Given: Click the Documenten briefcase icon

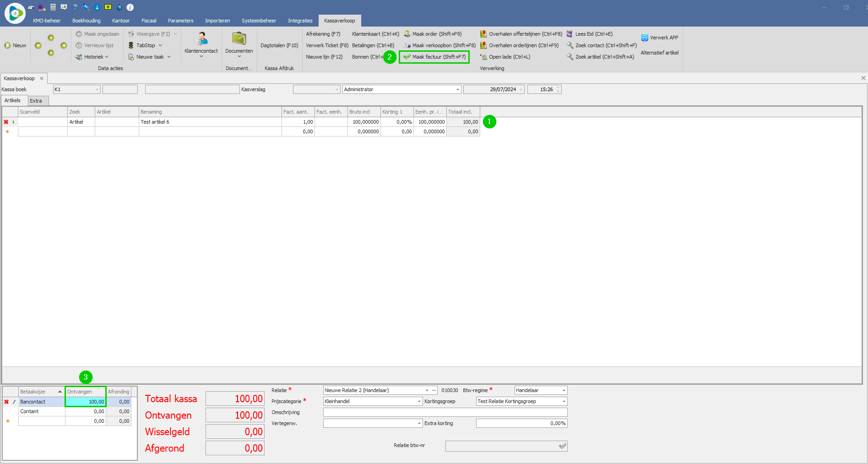Looking at the screenshot, I should 239,39.
